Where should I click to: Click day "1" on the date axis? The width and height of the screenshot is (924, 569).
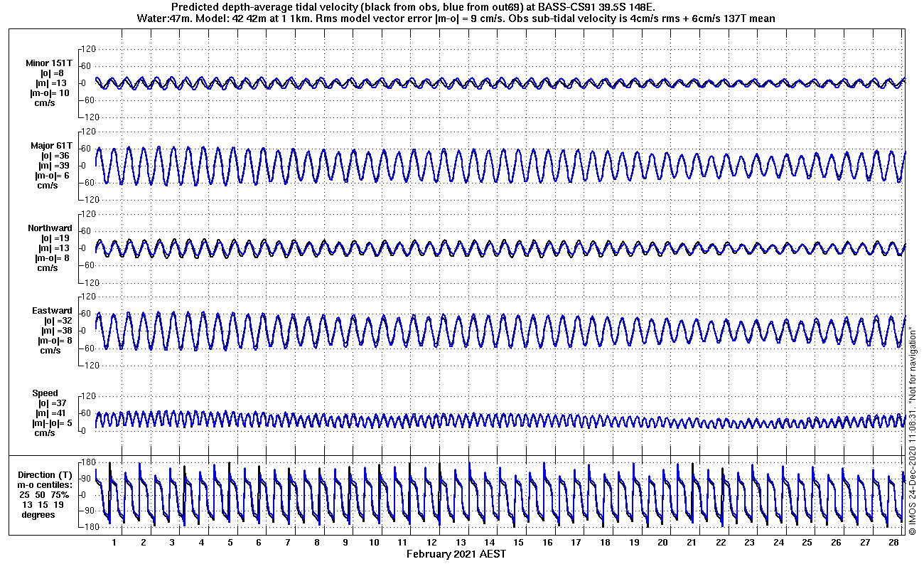point(114,542)
